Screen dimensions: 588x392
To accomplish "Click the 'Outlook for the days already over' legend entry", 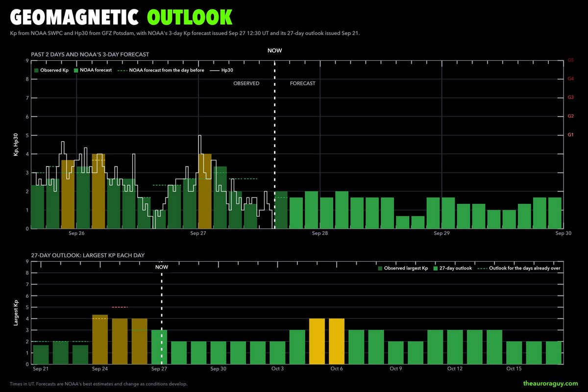I will pyautogui.click(x=519, y=269).
